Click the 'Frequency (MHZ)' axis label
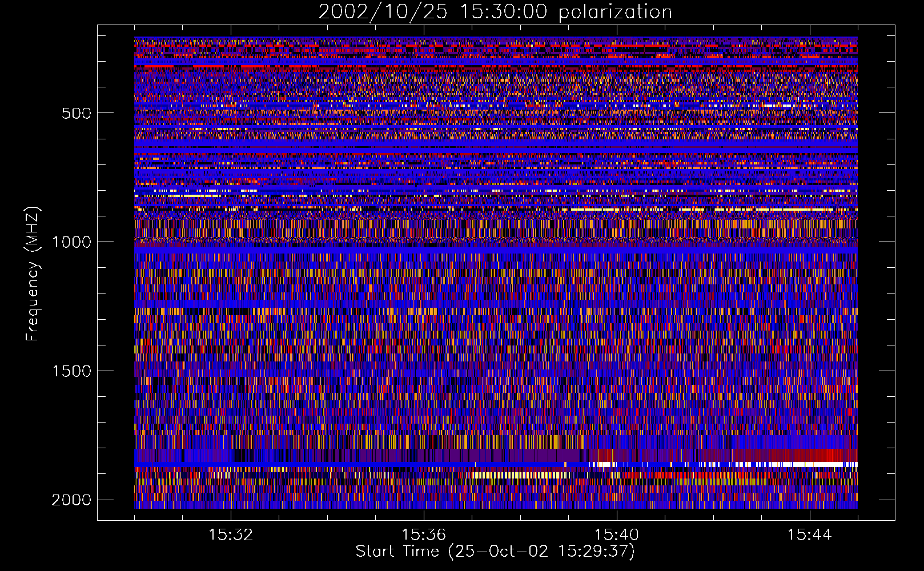The height and width of the screenshot is (571, 924). (x=33, y=274)
